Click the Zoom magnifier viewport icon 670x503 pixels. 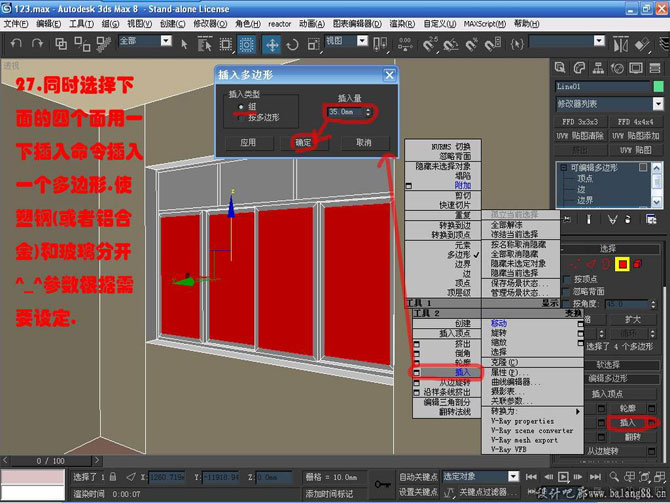(614, 477)
